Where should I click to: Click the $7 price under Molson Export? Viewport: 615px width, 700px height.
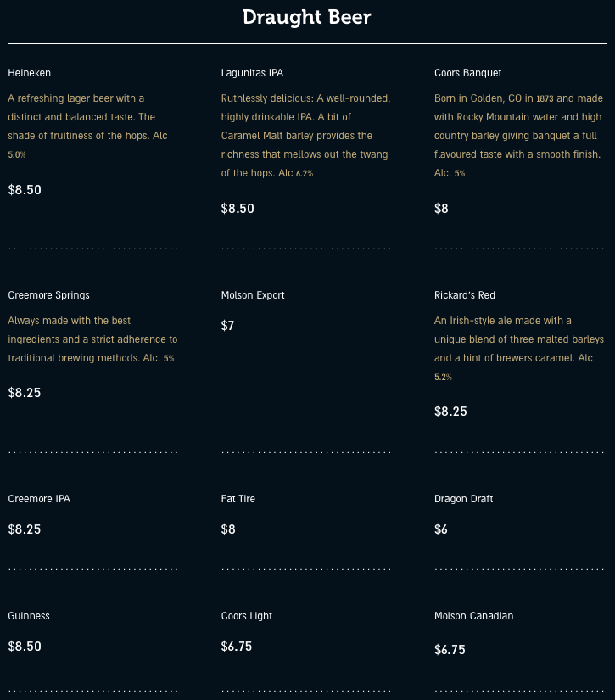(227, 326)
